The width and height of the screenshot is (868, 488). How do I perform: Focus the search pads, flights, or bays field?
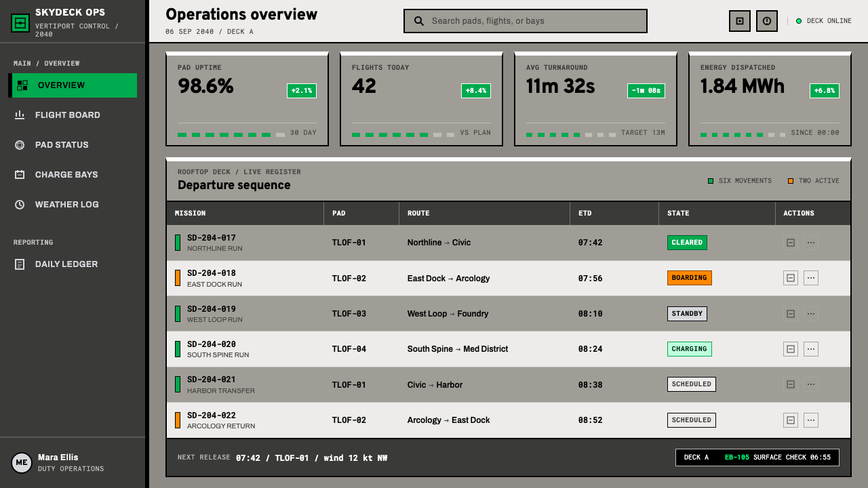coord(526,21)
